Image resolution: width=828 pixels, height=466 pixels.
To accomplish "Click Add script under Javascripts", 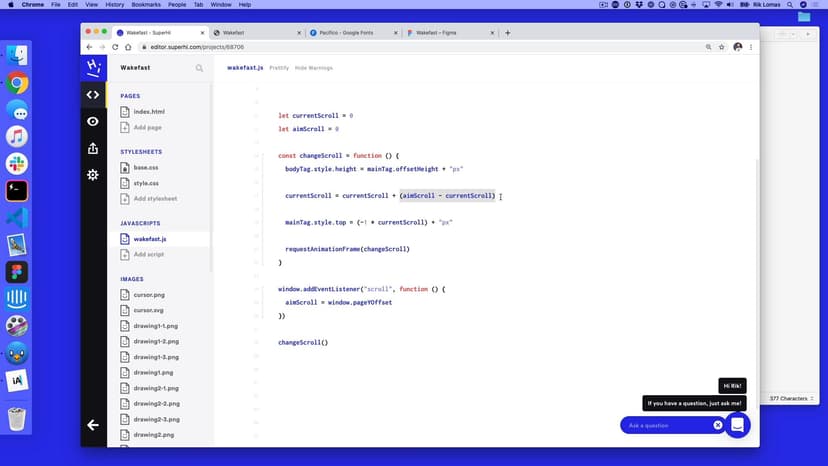I will coord(149,255).
